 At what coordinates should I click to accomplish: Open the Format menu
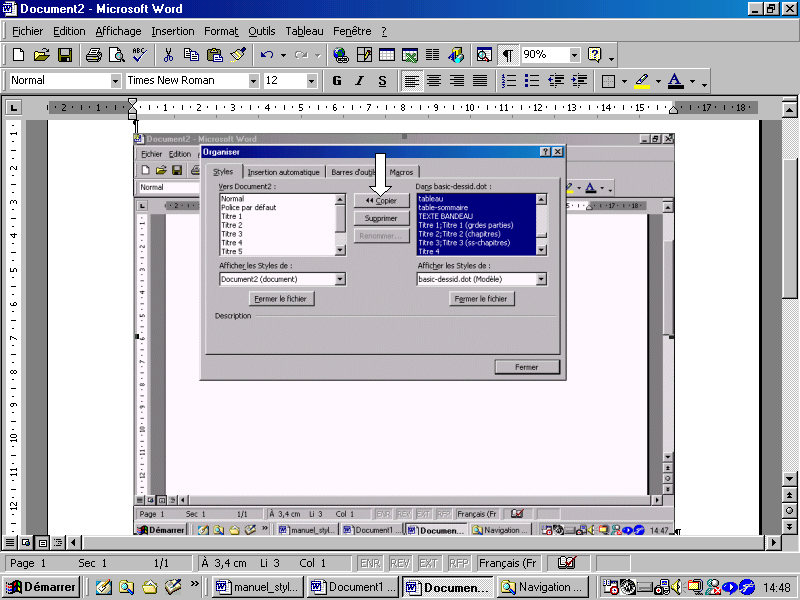pyautogui.click(x=221, y=31)
